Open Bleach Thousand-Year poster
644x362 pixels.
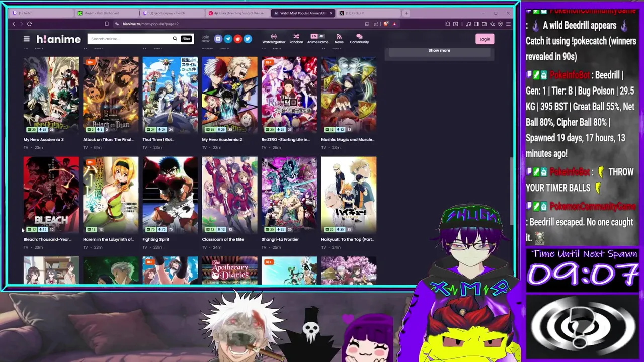pos(51,195)
